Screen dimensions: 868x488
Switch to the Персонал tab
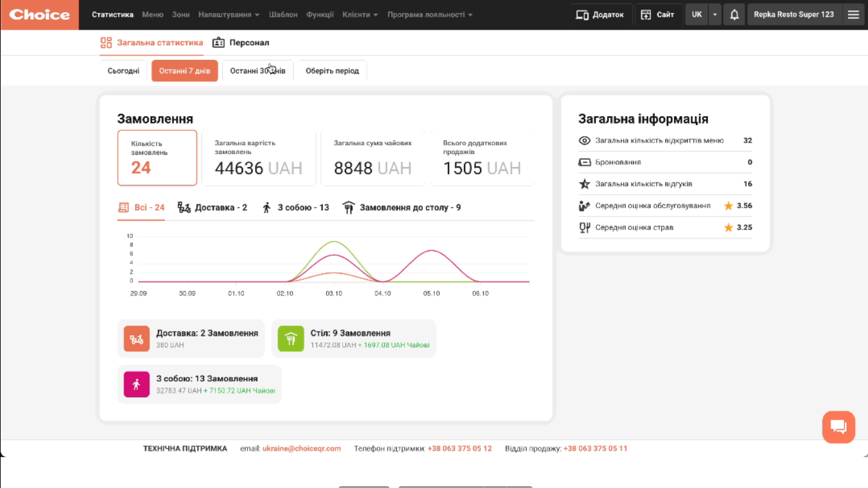[241, 43]
